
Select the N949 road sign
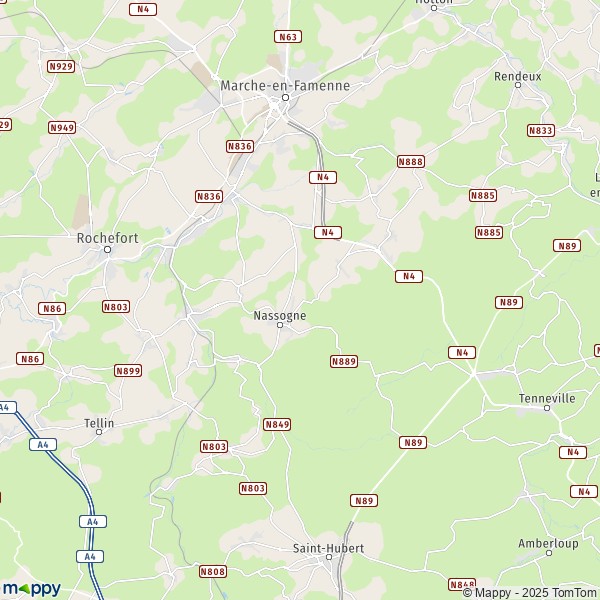(x=62, y=127)
